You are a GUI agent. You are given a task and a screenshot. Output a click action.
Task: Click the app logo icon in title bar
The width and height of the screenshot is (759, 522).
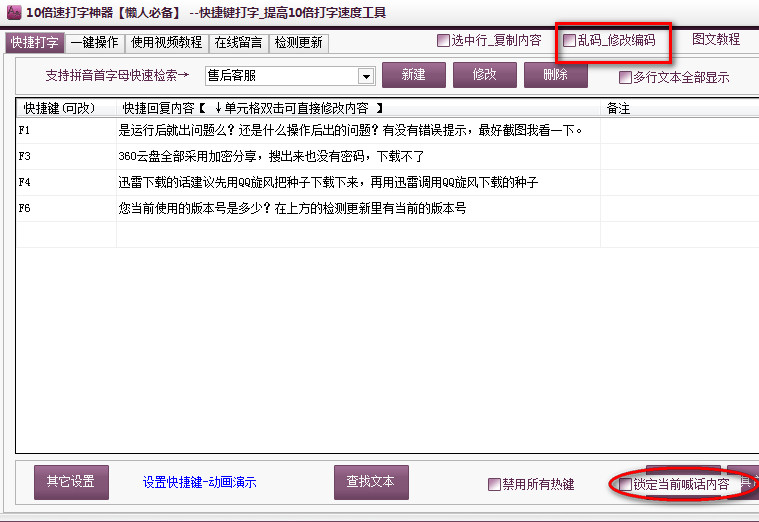pos(14,12)
